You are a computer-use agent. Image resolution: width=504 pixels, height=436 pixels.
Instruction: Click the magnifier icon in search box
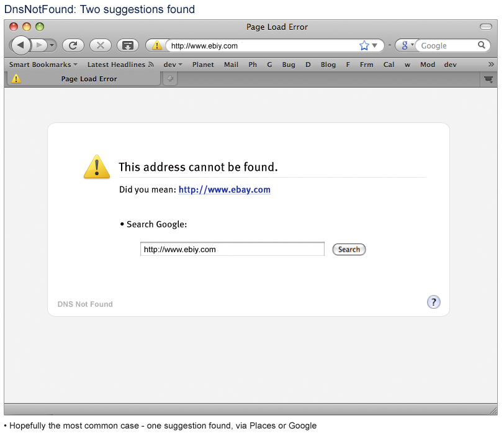click(x=481, y=45)
